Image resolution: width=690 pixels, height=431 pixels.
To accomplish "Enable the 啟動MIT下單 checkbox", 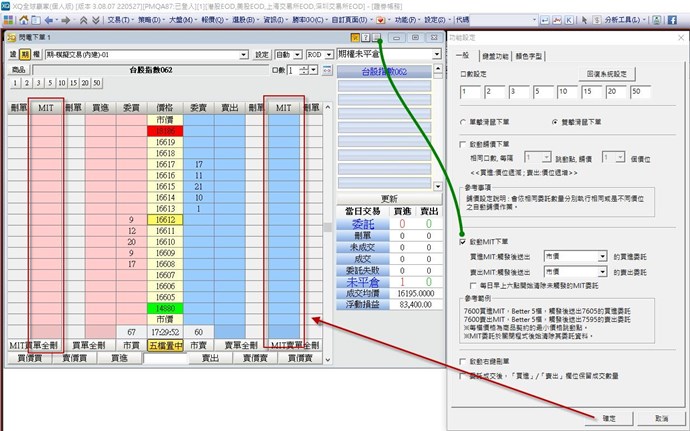I will pyautogui.click(x=463, y=243).
